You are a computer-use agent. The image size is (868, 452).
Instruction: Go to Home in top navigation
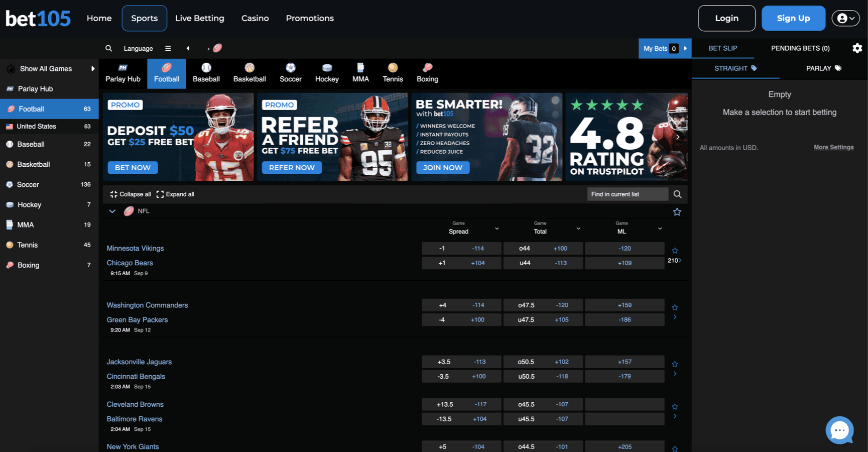(x=99, y=18)
